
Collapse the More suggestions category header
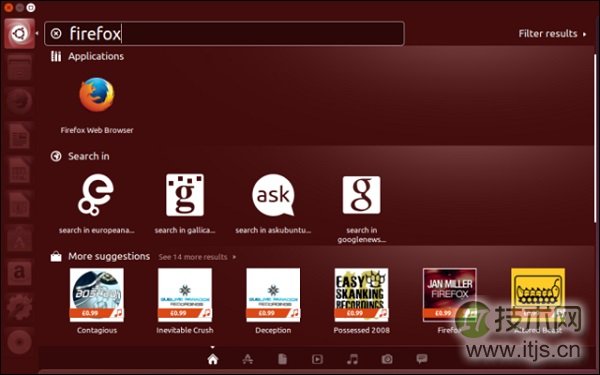(100, 256)
